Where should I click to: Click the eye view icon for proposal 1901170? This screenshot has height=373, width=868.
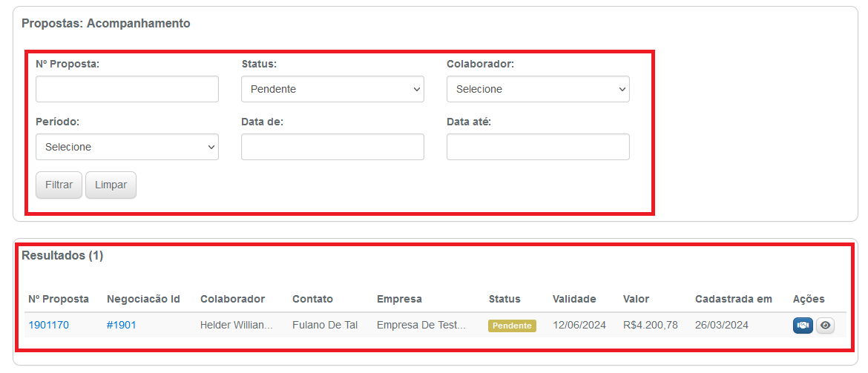tap(826, 326)
